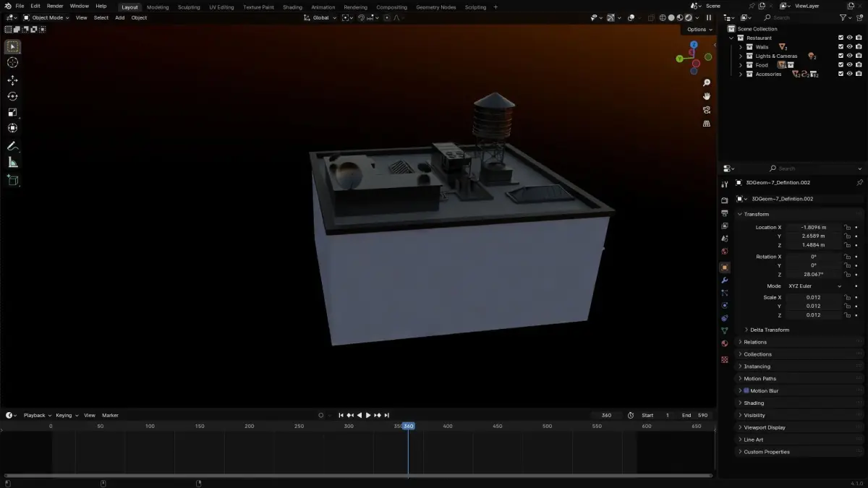Pin the properties editor to this object
868x488 pixels.
coord(859,183)
